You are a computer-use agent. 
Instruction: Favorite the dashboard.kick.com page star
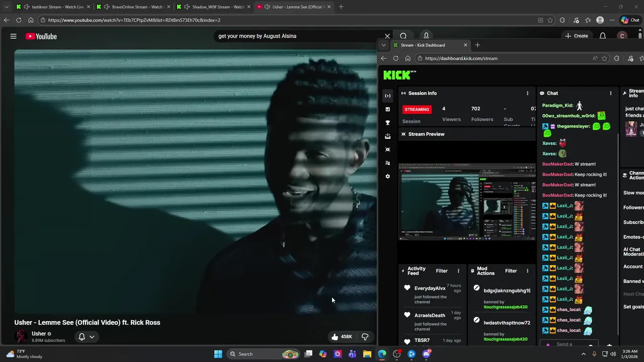coord(604,58)
